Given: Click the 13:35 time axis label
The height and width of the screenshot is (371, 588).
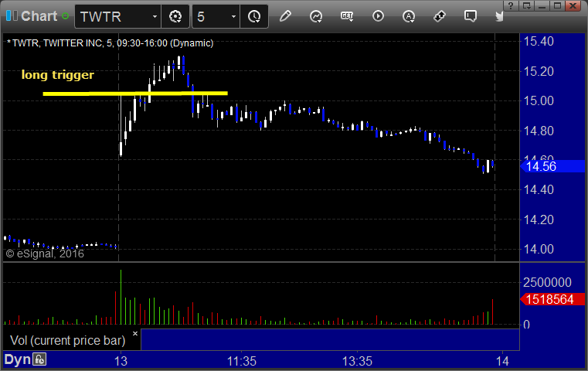Looking at the screenshot, I should point(357,361).
